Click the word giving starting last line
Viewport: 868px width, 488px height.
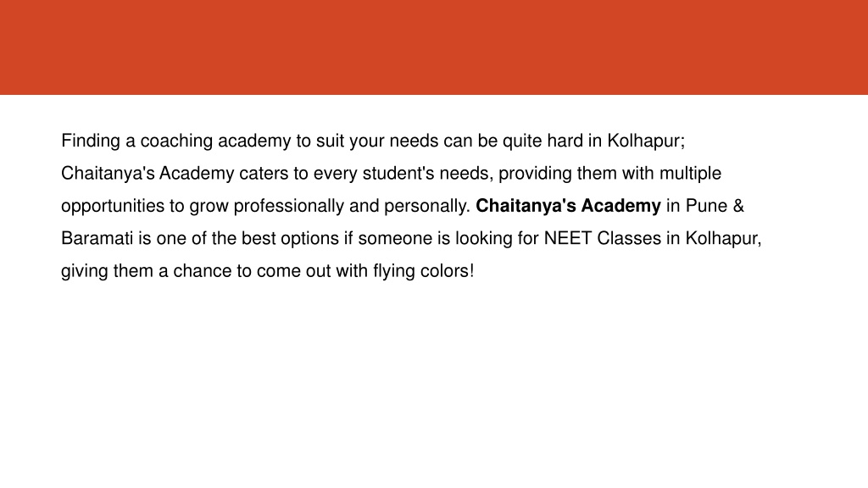[85, 271]
